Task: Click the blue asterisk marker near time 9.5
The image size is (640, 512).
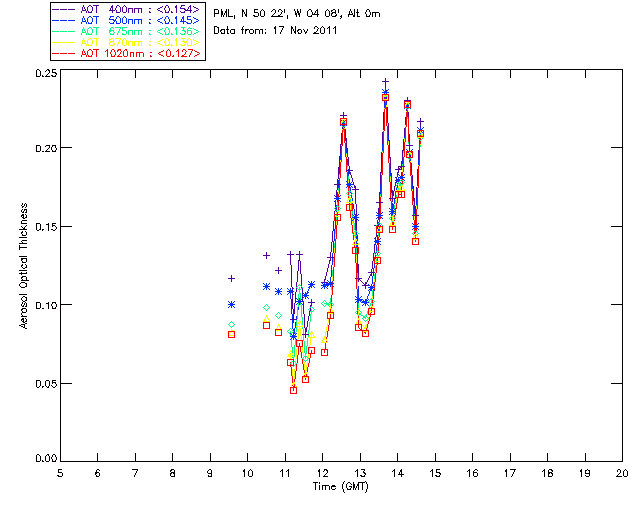Action: 231,305
